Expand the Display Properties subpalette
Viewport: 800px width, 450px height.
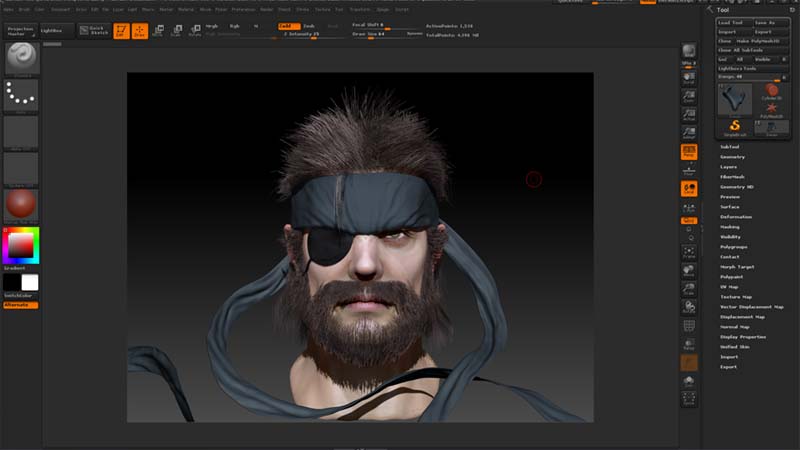743,337
